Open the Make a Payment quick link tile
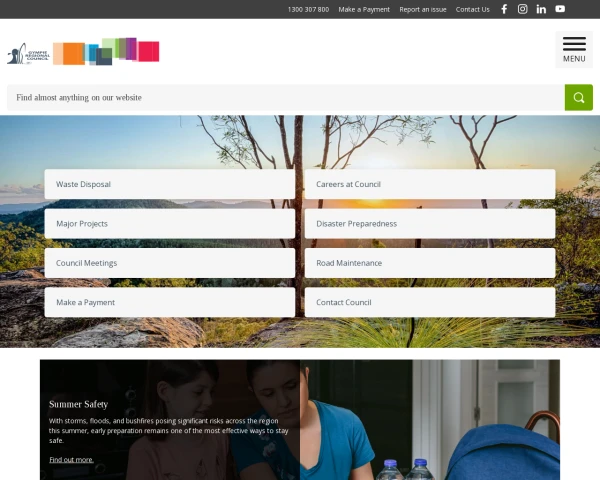Screen dimensions: 600x480 click(x=170, y=302)
